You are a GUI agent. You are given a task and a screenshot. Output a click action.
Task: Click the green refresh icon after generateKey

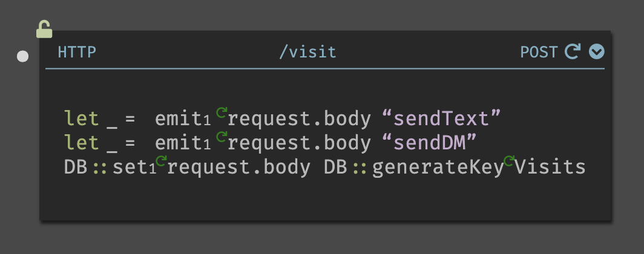coord(509,161)
